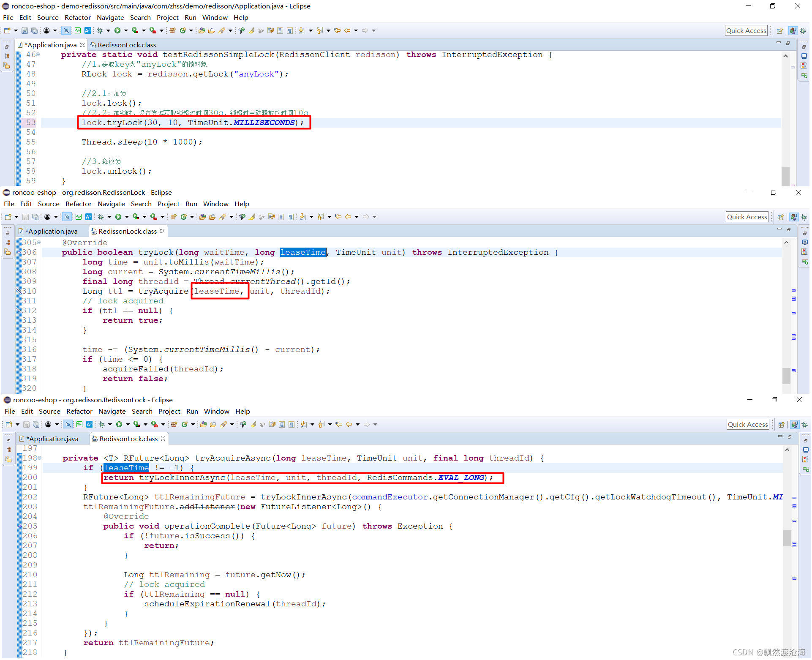Toggle Skip All Breakpoints in top toolbar
This screenshot has width=812, height=660.
[66, 30]
